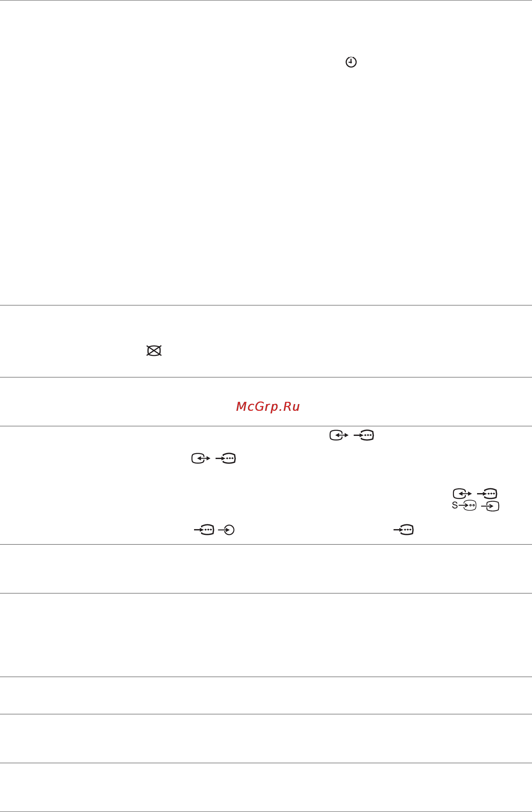Viewport: 532px width, 812px height.
Task: Click the two-way connector icon directly above the S symbol
Action: click(462, 494)
